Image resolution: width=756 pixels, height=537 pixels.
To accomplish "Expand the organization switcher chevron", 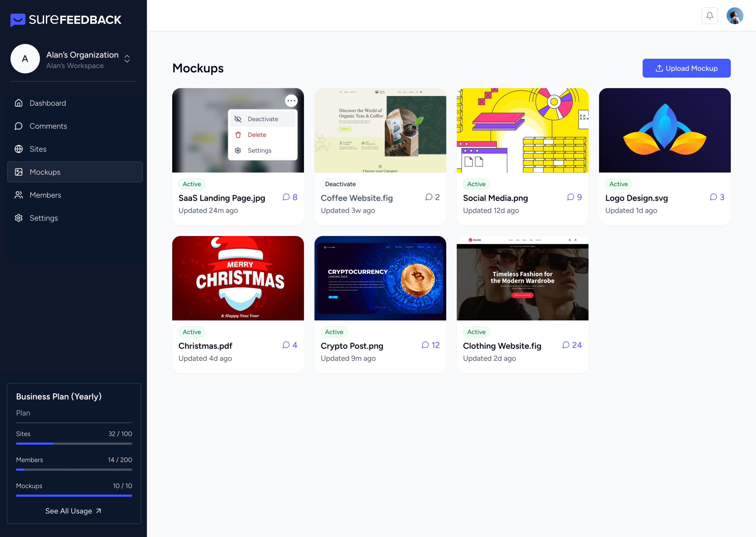I will click(127, 59).
